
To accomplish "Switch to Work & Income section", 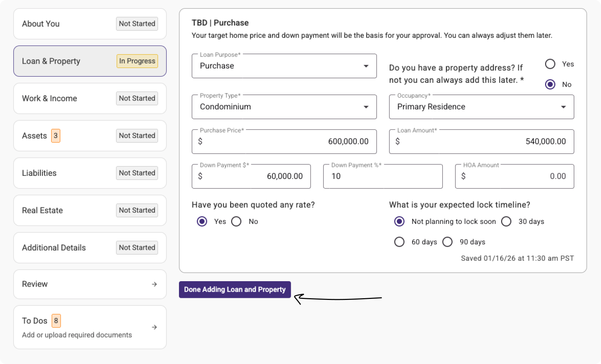I will [x=90, y=98].
